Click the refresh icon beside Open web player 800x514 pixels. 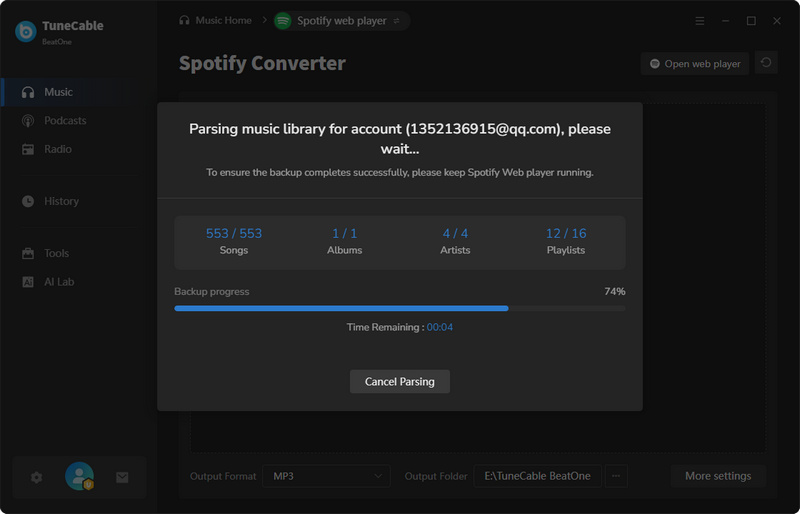766,63
